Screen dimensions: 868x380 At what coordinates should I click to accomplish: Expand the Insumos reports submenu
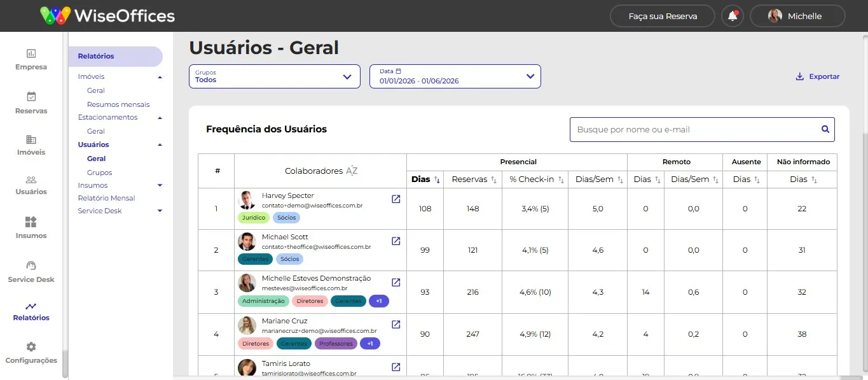[160, 185]
